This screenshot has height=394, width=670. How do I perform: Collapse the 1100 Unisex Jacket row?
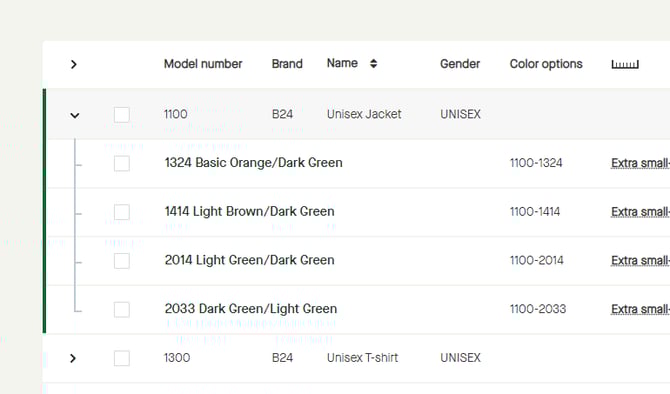[x=75, y=115]
